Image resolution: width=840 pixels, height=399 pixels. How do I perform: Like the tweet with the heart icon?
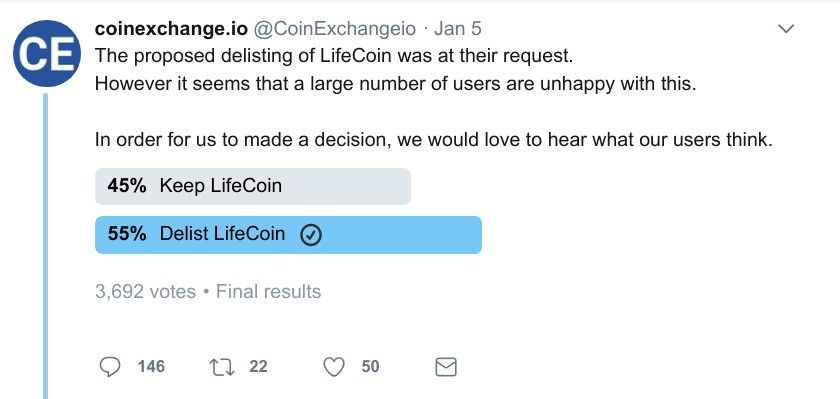334,367
